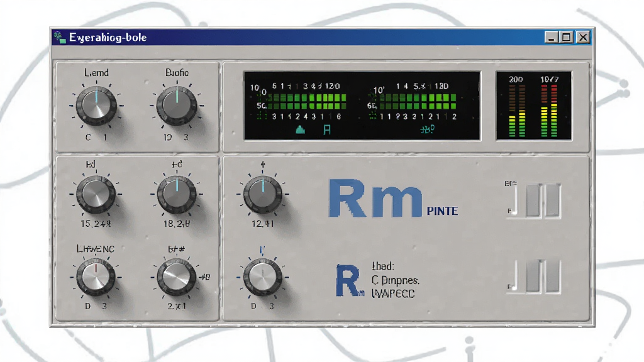This screenshot has width=644, height=362.
Task: Turn the Lemd knob
Action: pyautogui.click(x=96, y=106)
